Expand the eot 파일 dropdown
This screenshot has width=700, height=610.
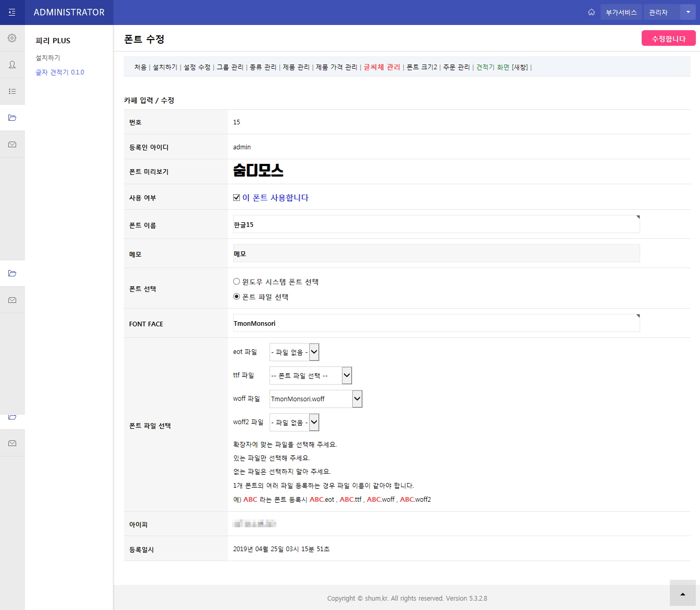[x=294, y=352]
